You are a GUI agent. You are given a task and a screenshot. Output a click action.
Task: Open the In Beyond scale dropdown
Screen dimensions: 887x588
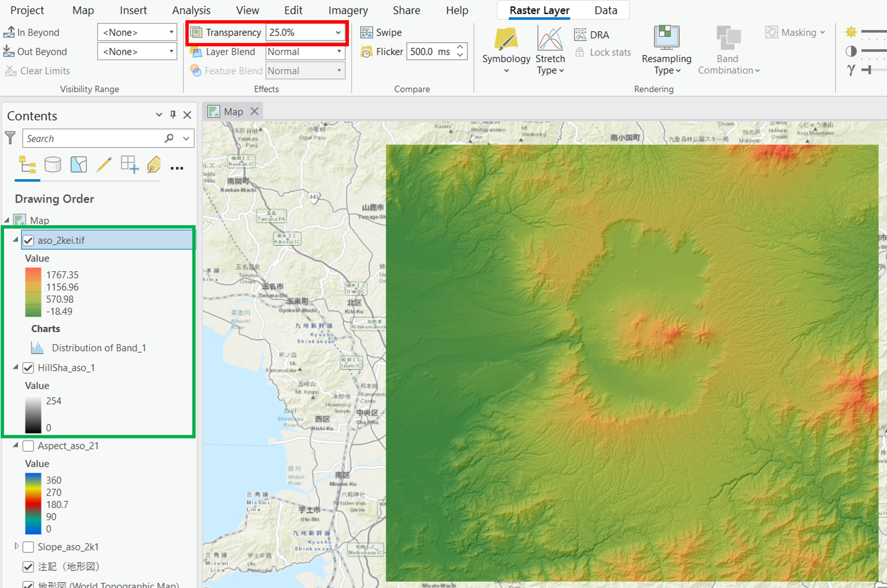coord(171,32)
